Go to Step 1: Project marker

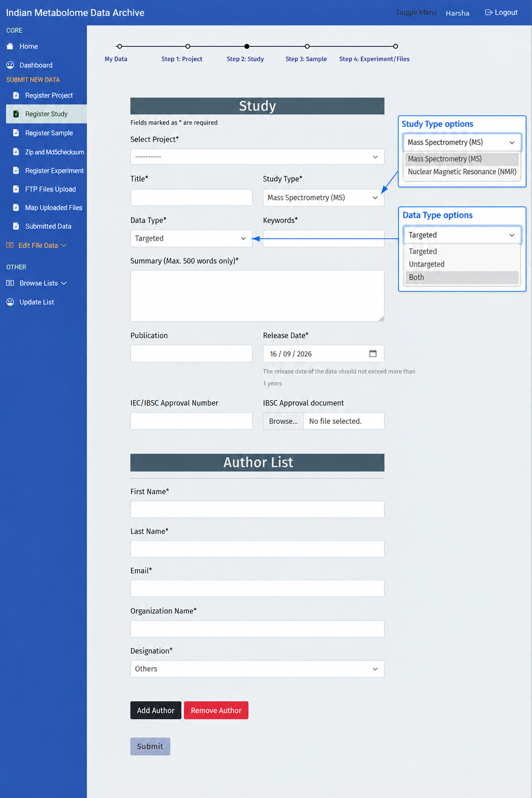(x=188, y=46)
